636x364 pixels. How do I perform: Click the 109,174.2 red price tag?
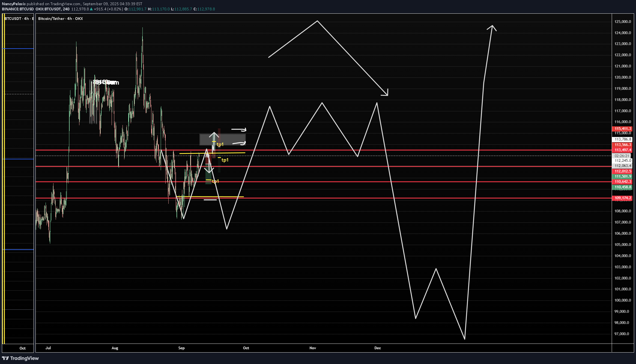click(x=622, y=198)
